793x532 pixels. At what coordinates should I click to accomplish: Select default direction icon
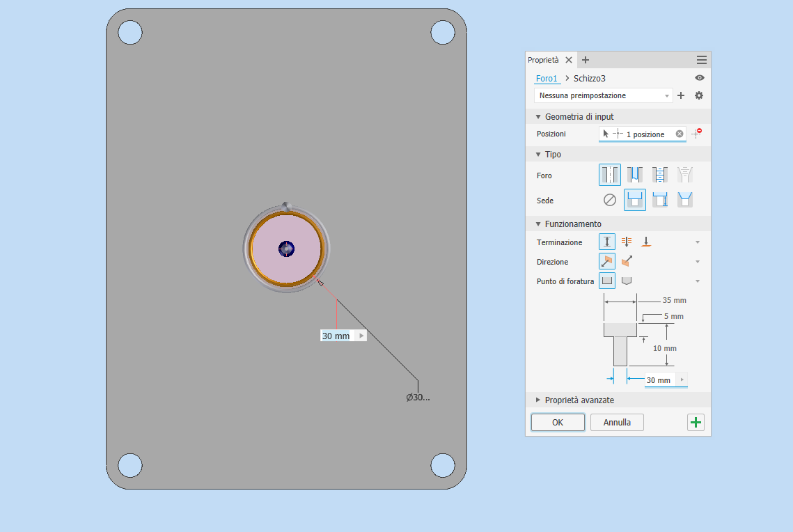[x=607, y=261]
